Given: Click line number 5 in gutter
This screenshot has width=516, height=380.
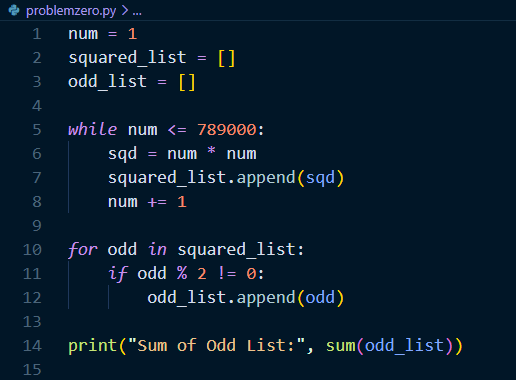Looking at the screenshot, I should pyautogui.click(x=37, y=130).
